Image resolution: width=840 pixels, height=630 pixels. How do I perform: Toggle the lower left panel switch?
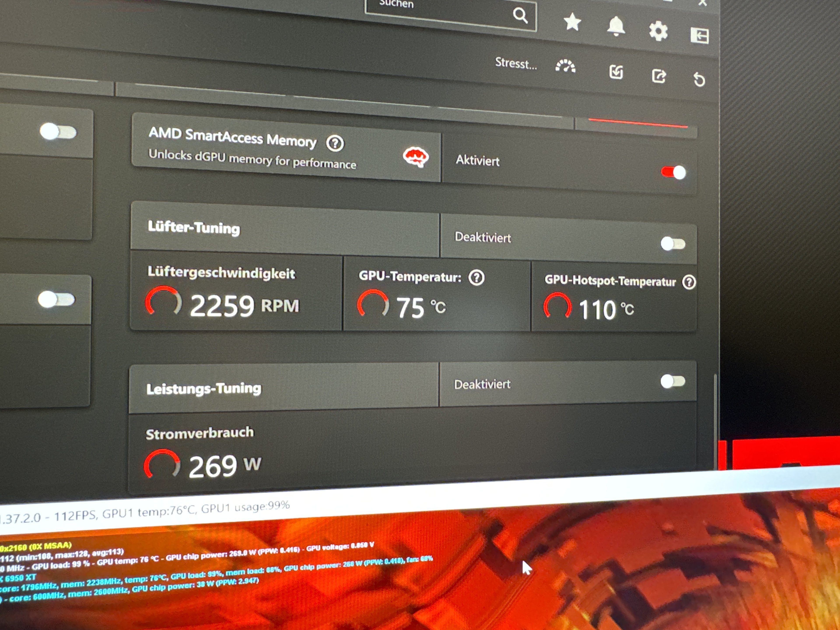pos(56,300)
